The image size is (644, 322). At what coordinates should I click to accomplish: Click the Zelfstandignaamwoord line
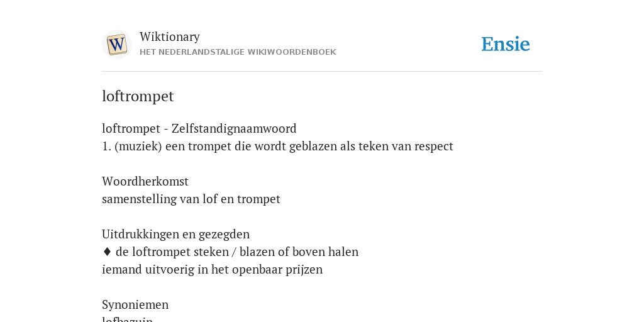[x=199, y=128]
